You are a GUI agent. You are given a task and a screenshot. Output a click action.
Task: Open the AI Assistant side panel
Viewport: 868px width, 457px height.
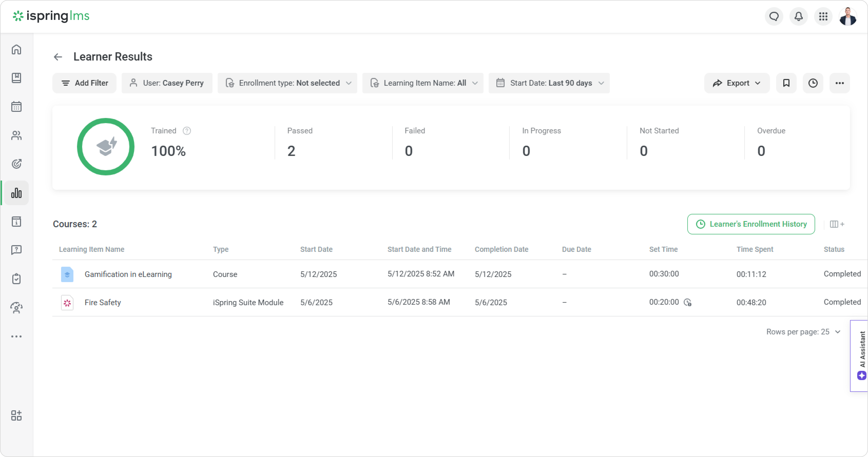click(861, 356)
